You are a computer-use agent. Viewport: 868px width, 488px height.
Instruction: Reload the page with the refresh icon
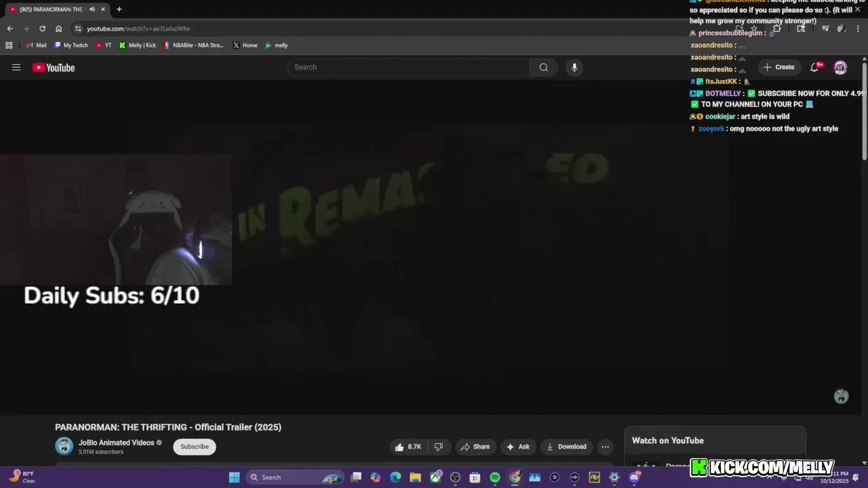click(x=42, y=28)
